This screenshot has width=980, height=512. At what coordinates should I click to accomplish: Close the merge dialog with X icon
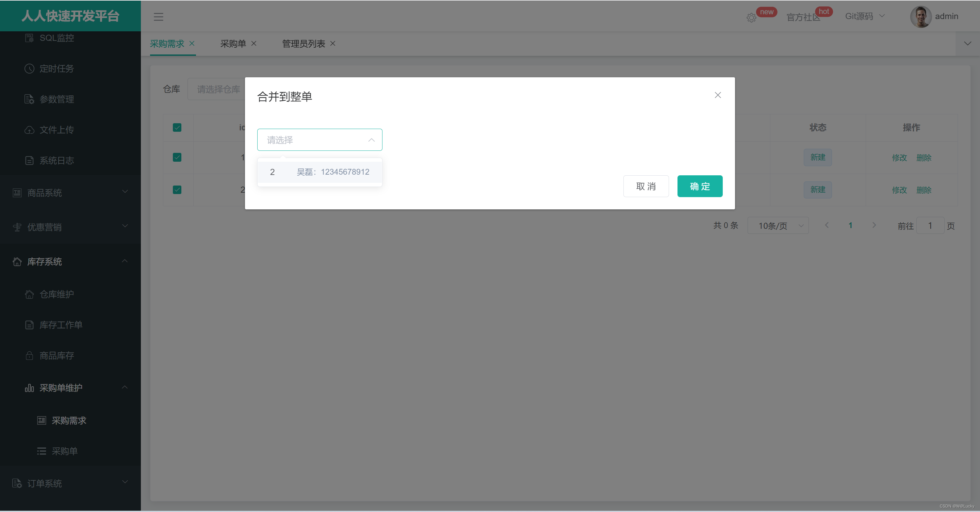[718, 95]
